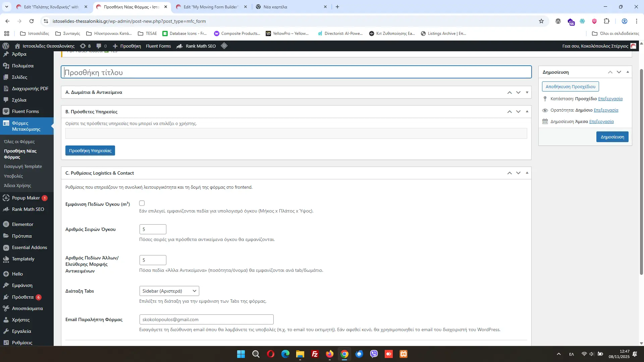Open a new browser tab
The width and height of the screenshot is (644, 362).
pos(337,7)
